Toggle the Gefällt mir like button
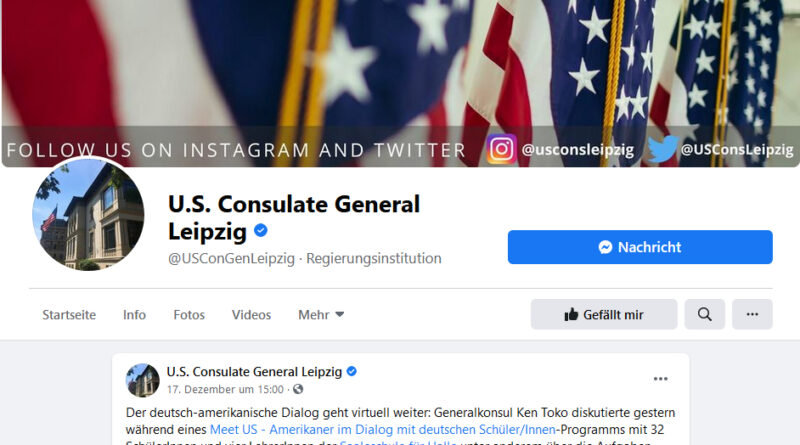The height and width of the screenshot is (445, 800). point(604,314)
